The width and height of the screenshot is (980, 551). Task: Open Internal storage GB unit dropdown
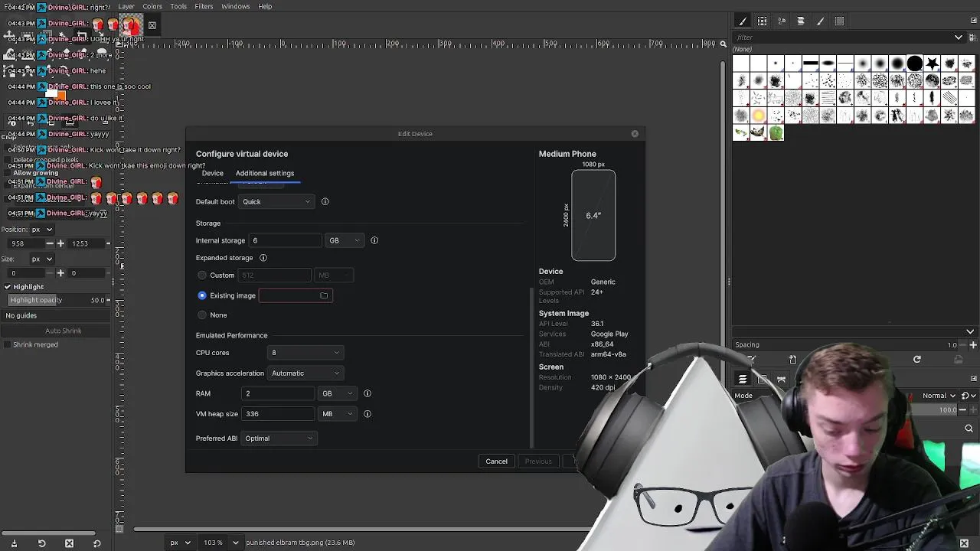point(345,240)
